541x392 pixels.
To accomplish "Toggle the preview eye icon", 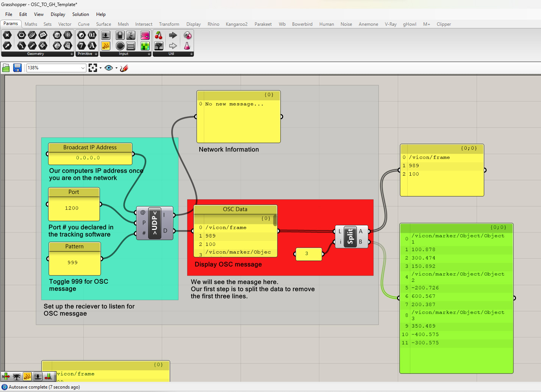I will 109,68.
